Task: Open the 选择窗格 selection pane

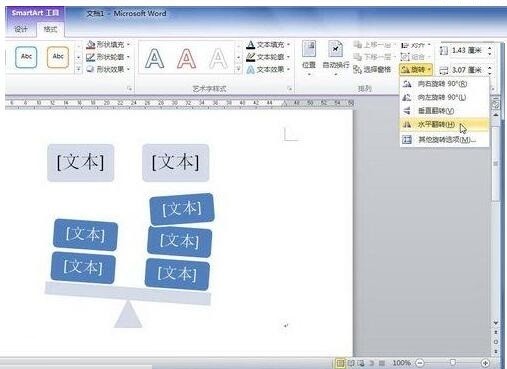Action: [372, 69]
